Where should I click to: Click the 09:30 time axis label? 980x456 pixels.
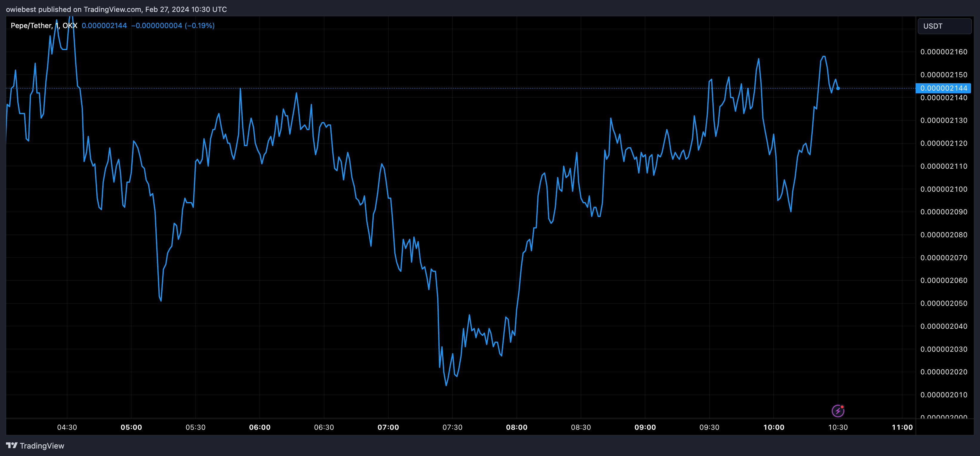(709, 427)
